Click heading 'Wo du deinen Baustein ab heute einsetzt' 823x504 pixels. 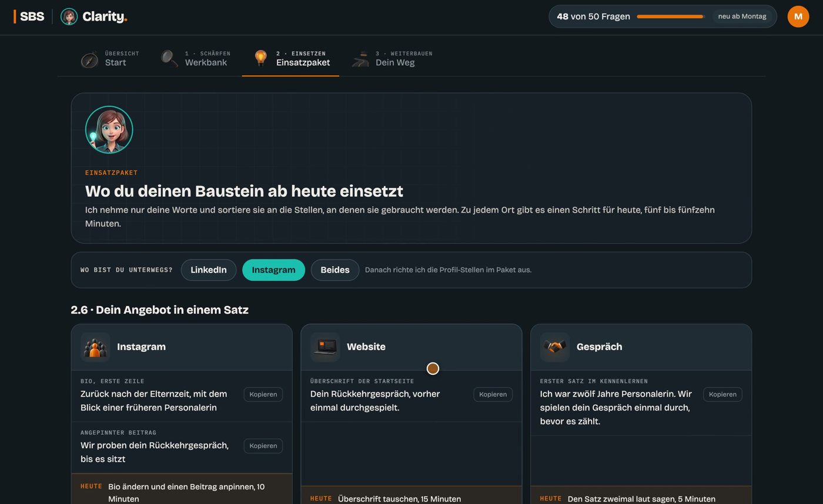(x=244, y=191)
